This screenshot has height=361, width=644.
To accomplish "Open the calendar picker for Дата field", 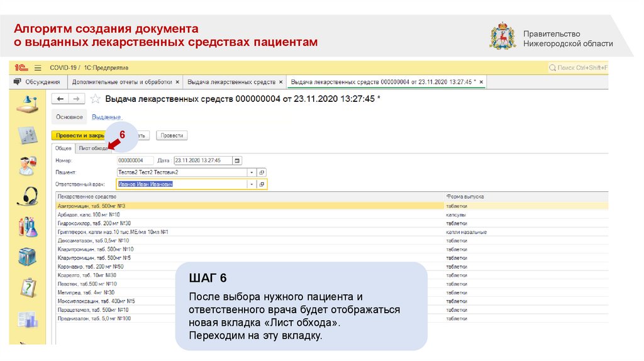I will click(x=236, y=160).
